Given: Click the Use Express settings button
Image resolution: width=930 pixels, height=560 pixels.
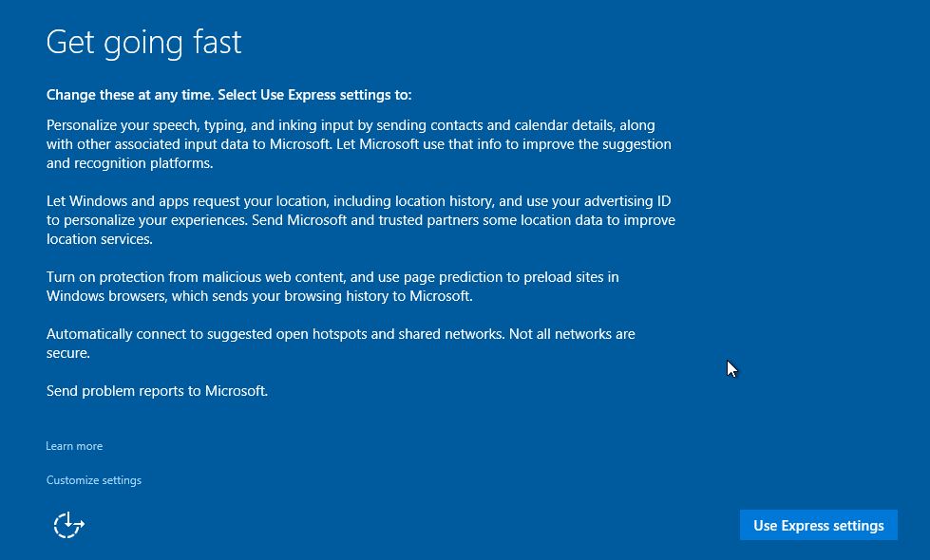Looking at the screenshot, I should click(819, 525).
